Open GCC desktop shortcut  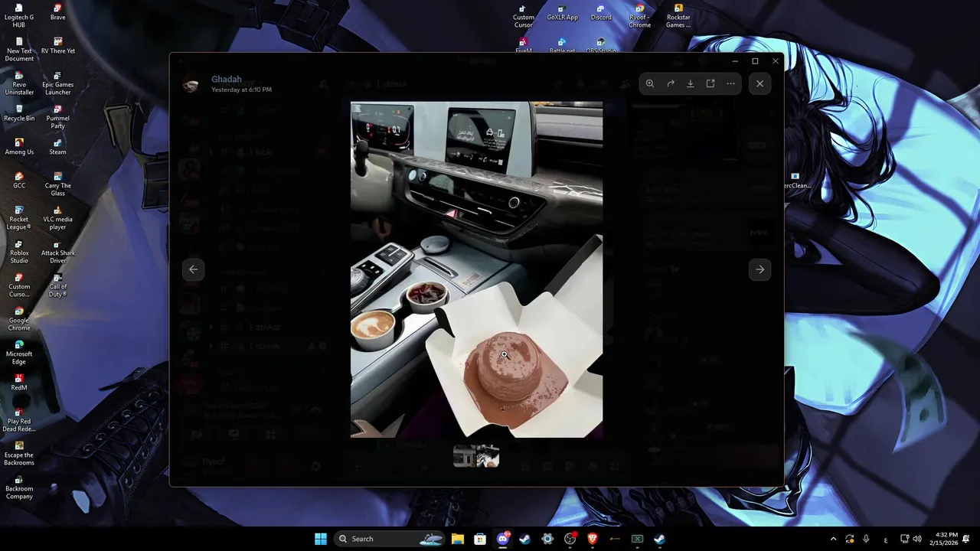pyautogui.click(x=19, y=181)
